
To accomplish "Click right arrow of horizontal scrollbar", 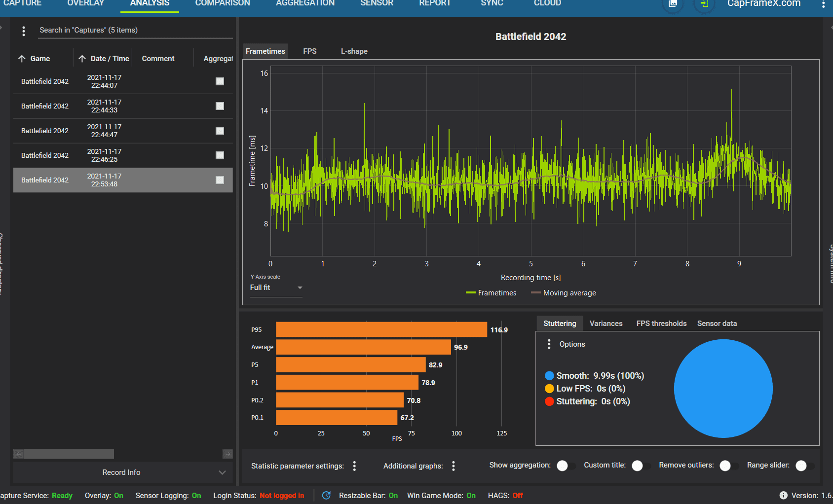I will tap(227, 454).
